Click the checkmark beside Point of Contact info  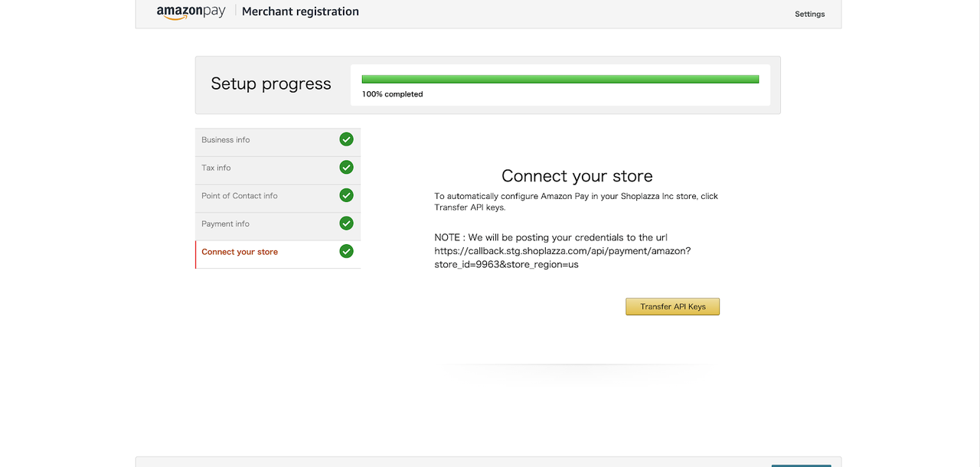pyautogui.click(x=346, y=195)
